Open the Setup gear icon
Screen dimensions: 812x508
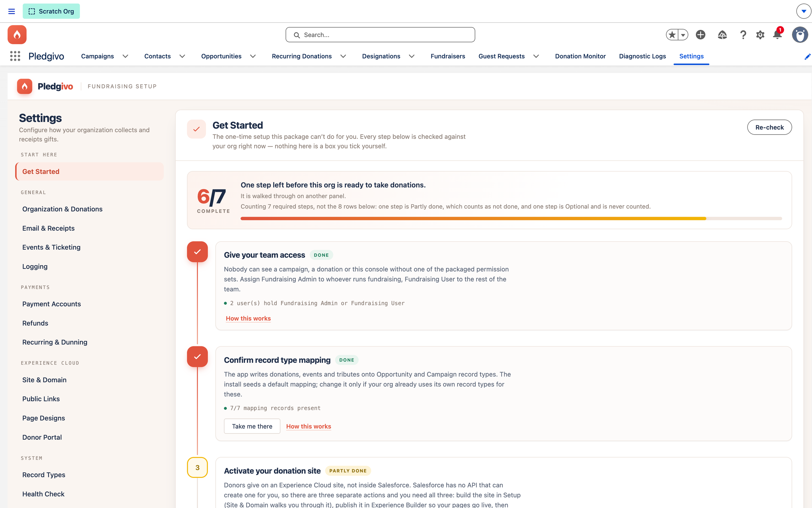coord(760,35)
